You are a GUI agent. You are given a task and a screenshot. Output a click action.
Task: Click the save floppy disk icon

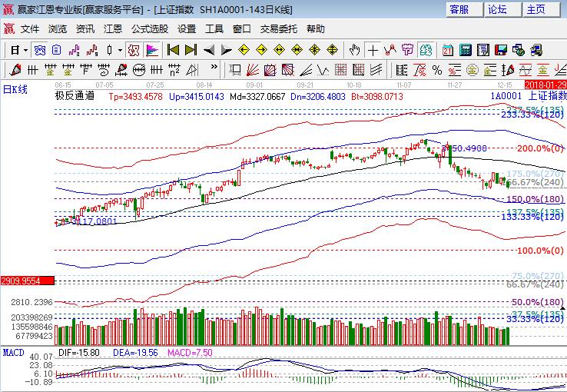click(x=501, y=50)
